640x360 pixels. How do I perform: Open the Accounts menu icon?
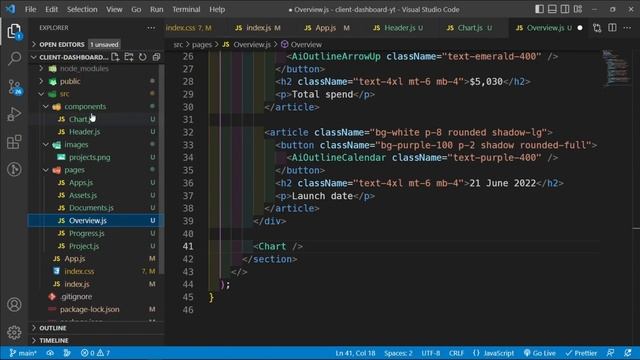pyautogui.click(x=14, y=304)
